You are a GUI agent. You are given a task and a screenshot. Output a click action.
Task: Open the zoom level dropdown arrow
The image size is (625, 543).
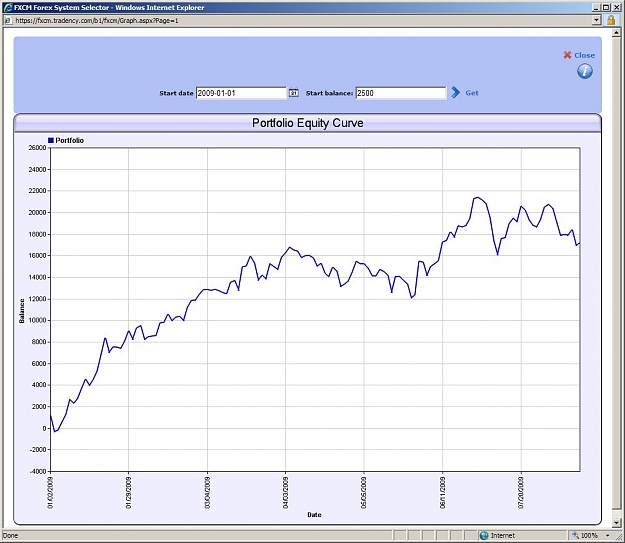[x=608, y=535]
